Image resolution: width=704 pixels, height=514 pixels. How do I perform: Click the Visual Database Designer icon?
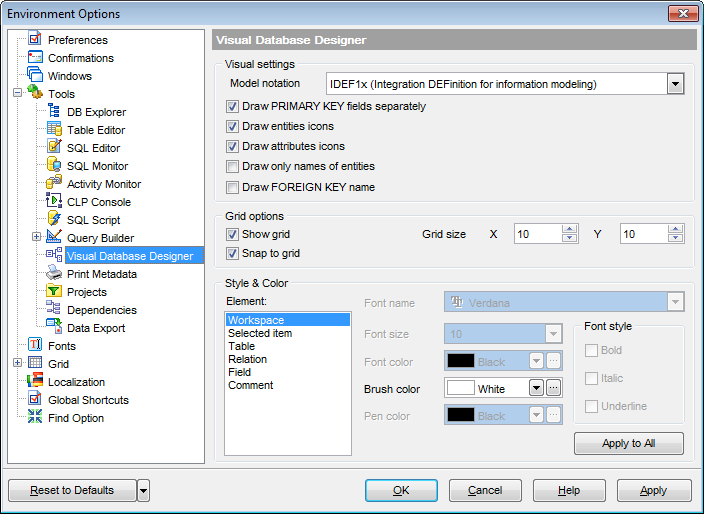click(x=54, y=255)
